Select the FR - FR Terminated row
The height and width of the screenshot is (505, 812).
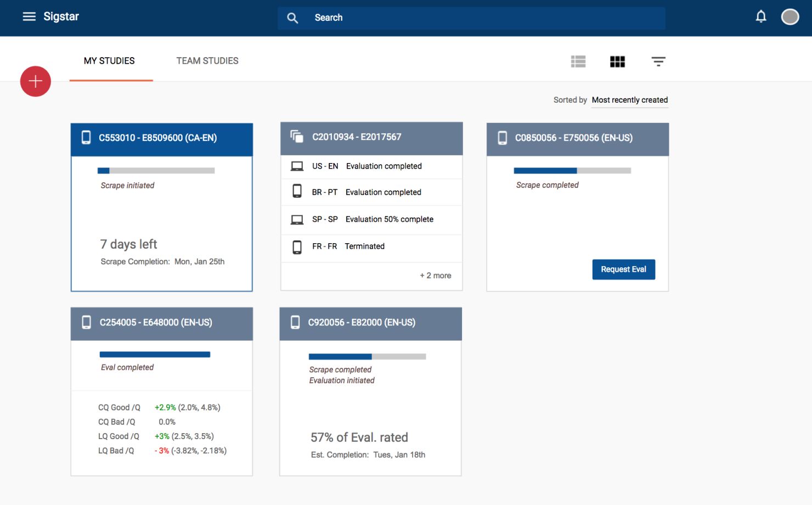pyautogui.click(x=371, y=246)
